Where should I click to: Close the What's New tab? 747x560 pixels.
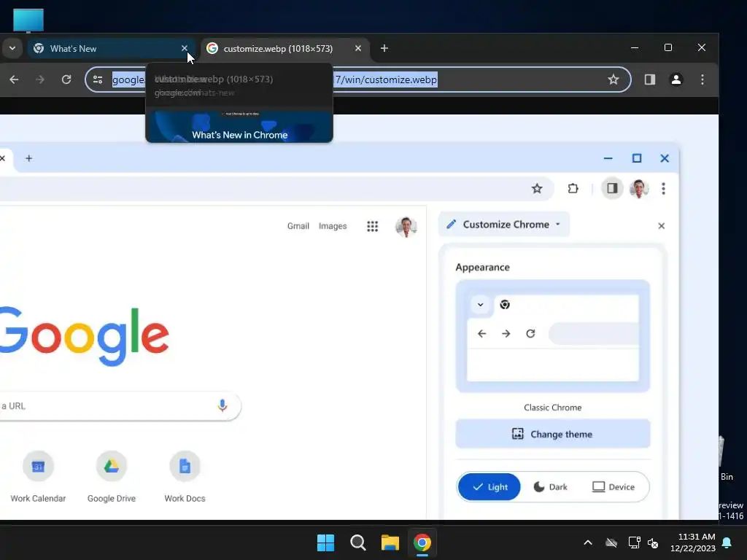click(185, 48)
